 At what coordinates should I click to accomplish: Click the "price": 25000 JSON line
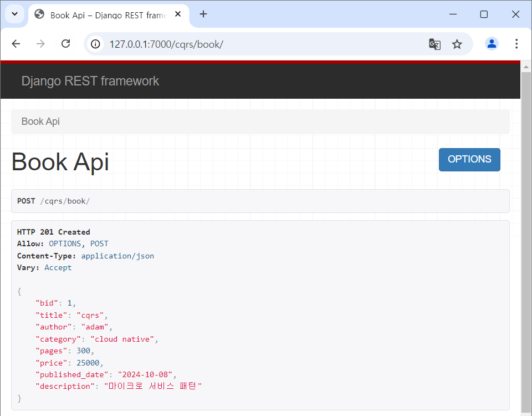click(x=69, y=363)
